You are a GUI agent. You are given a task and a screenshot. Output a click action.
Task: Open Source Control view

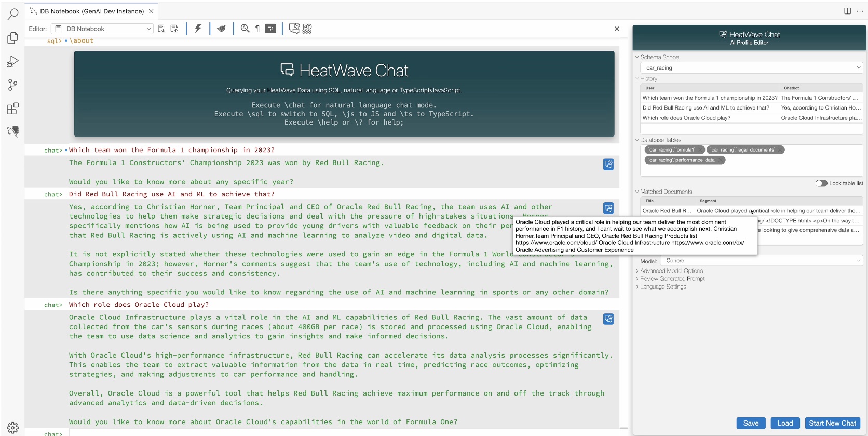[x=13, y=85]
